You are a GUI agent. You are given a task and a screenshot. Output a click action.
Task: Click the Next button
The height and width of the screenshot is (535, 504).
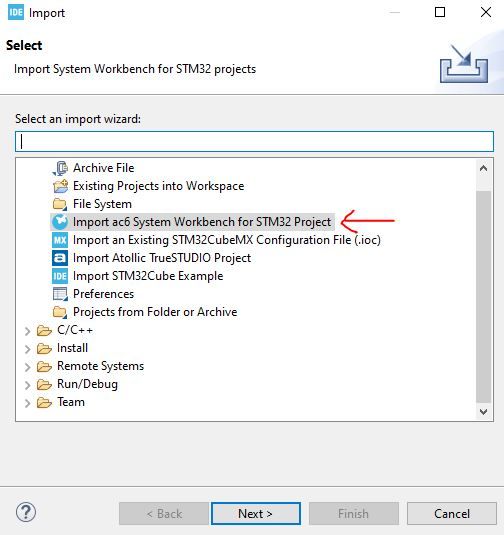pyautogui.click(x=256, y=514)
